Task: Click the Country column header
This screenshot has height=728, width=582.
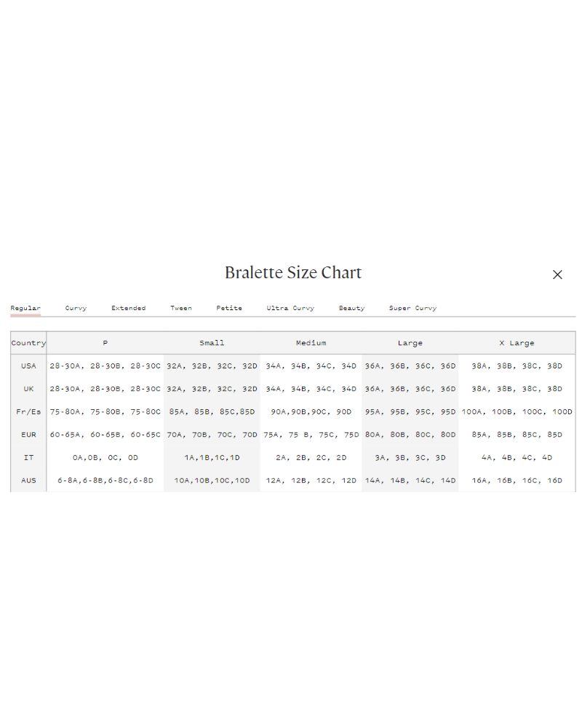Action: (28, 343)
